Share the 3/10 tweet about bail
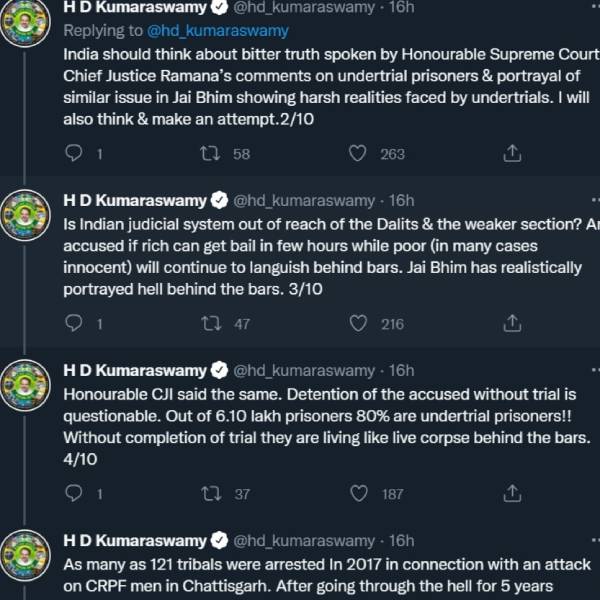 click(x=511, y=323)
